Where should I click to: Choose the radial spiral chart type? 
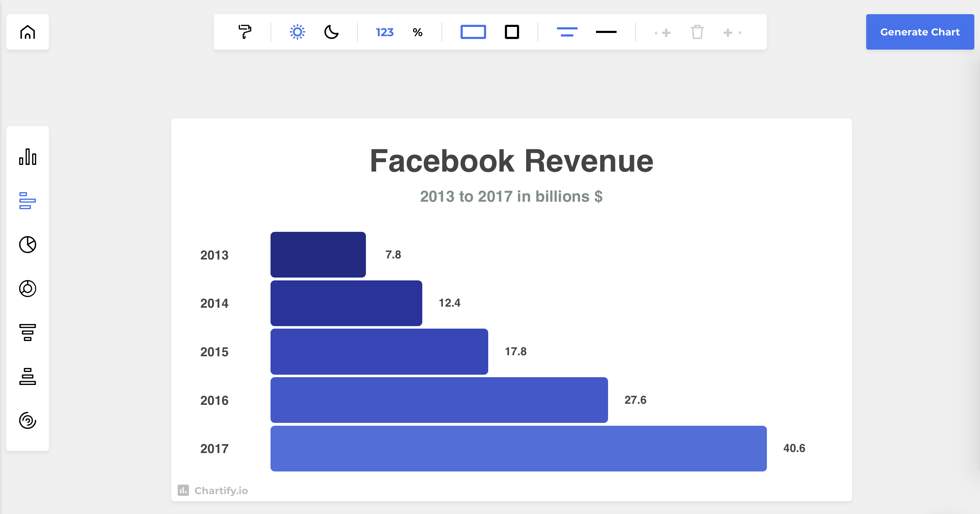pyautogui.click(x=27, y=420)
